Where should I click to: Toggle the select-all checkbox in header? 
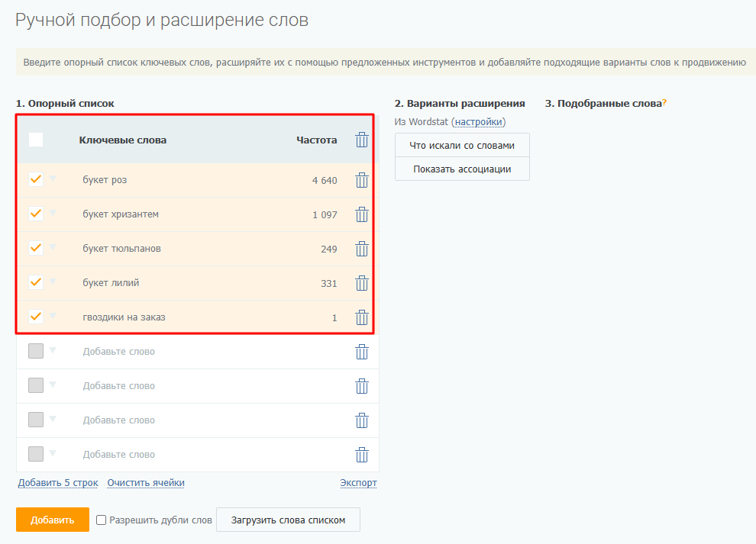coord(36,140)
